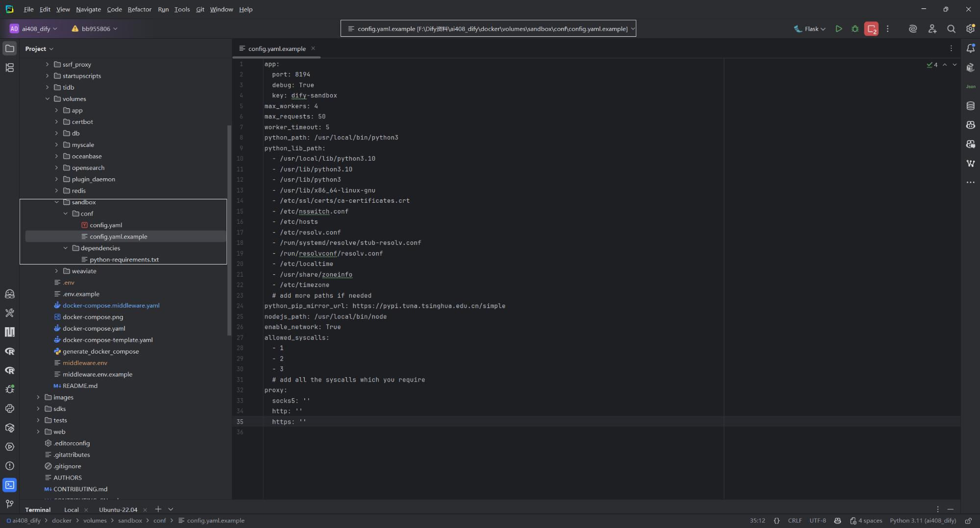Screen dimensions: 980x528
Task: Collapse the sandbox folder
Action: (57, 202)
